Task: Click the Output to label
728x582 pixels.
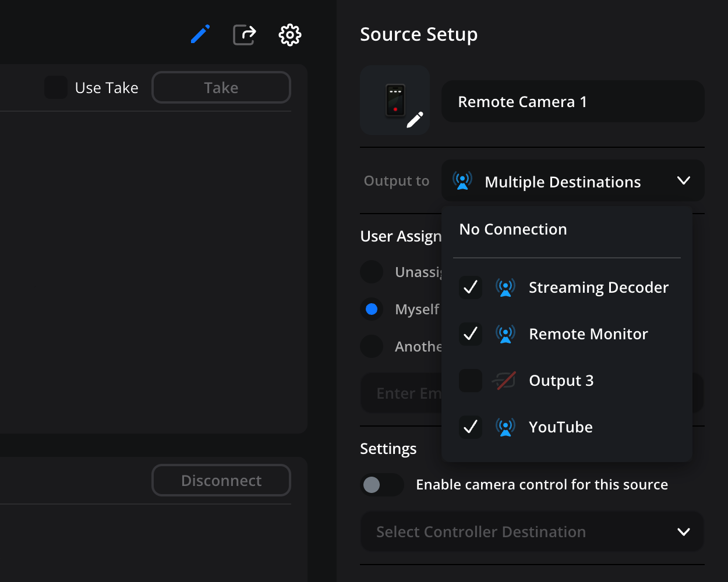Action: [x=397, y=181]
